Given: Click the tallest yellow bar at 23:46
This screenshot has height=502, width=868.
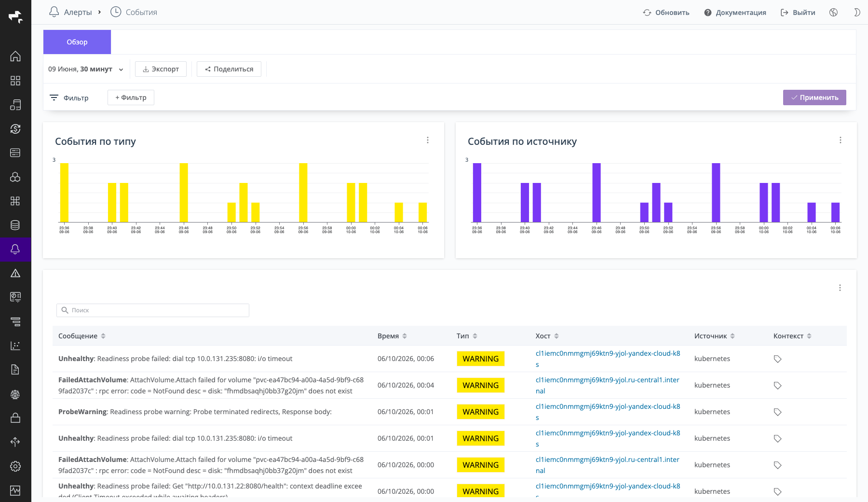Looking at the screenshot, I should 184,193.
